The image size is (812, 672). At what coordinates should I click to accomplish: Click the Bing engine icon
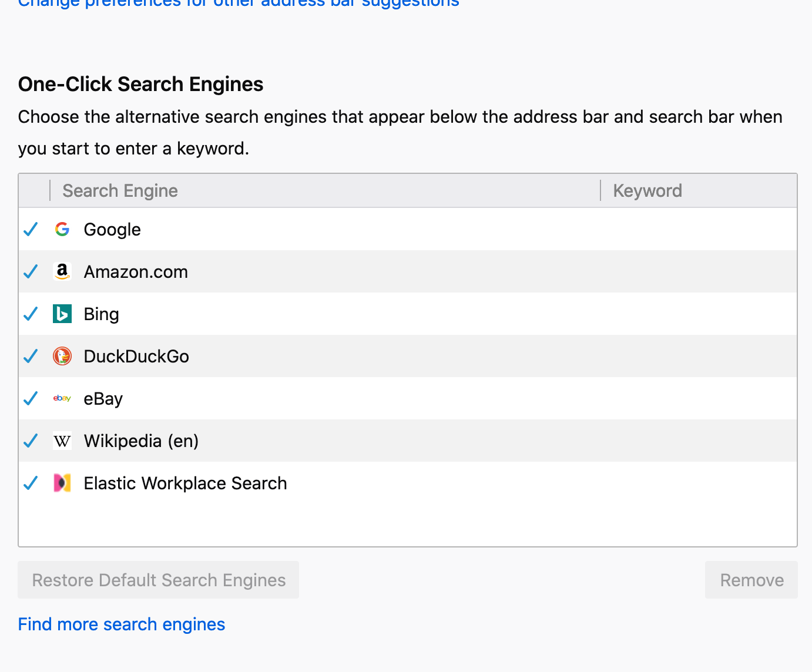[x=62, y=314]
